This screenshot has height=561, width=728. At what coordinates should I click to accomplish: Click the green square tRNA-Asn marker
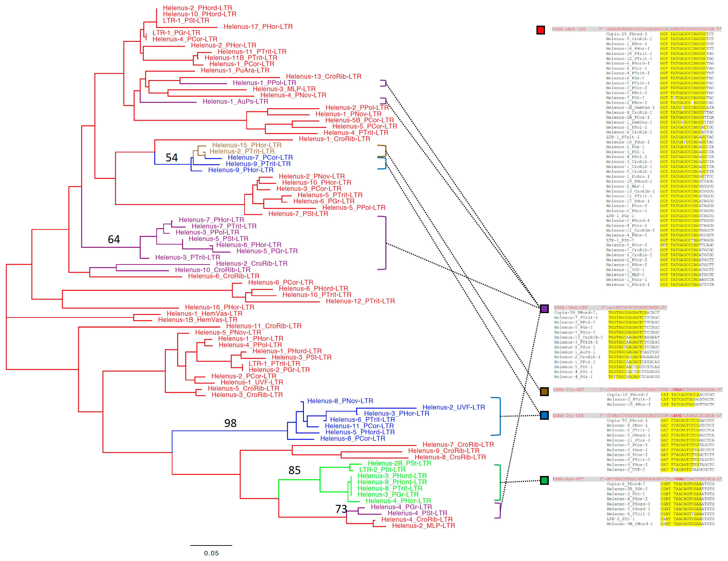544,480
